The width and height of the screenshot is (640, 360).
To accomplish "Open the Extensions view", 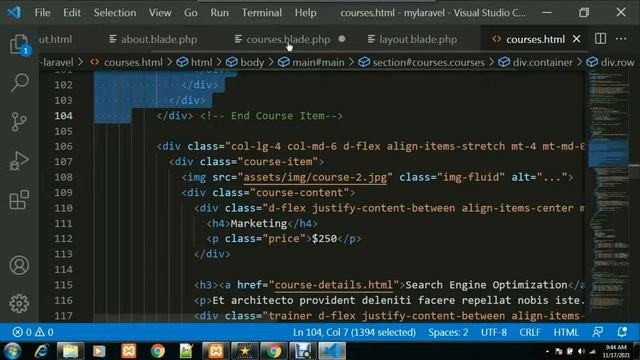I will pos(19,200).
